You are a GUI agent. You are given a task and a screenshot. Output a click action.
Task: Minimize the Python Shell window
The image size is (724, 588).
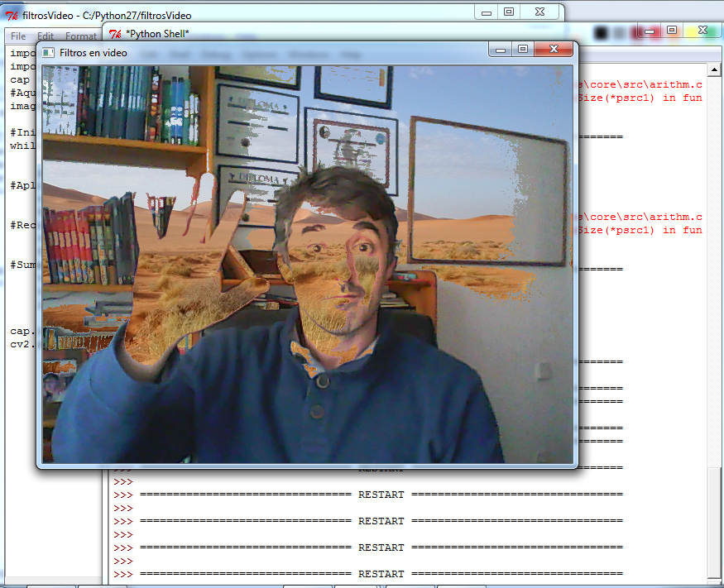tap(650, 31)
